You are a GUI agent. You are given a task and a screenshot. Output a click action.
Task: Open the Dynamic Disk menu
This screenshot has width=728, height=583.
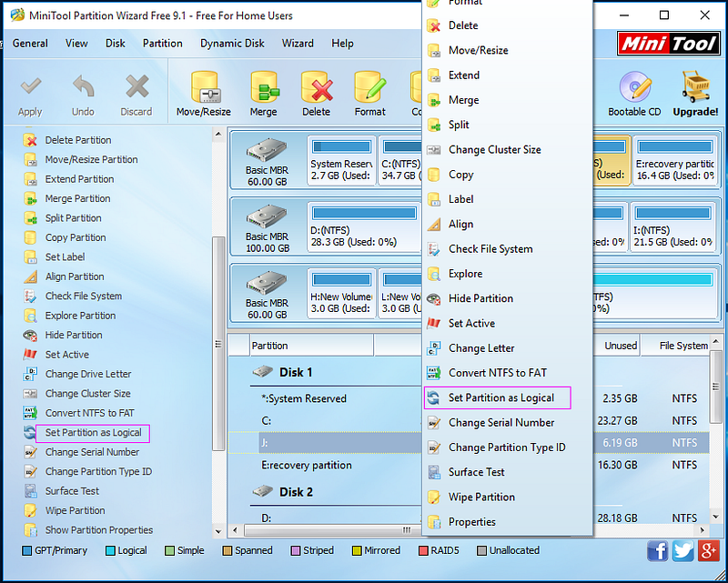(x=232, y=44)
